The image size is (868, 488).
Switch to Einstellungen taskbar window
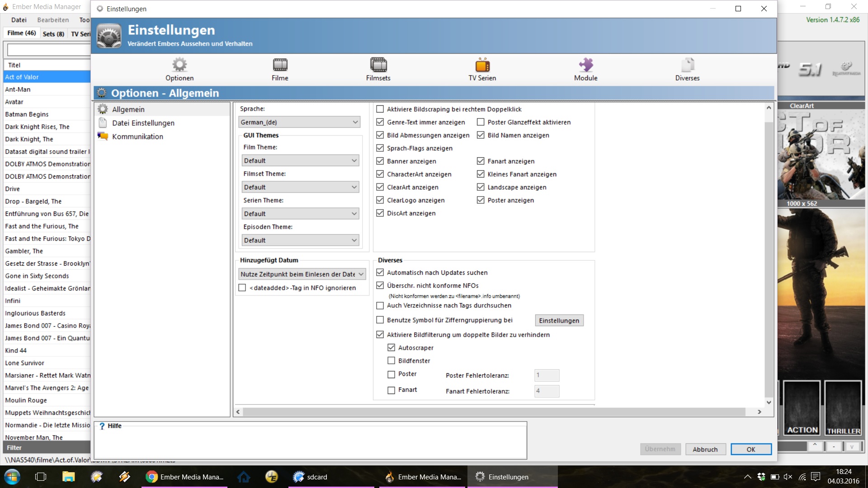(512, 477)
